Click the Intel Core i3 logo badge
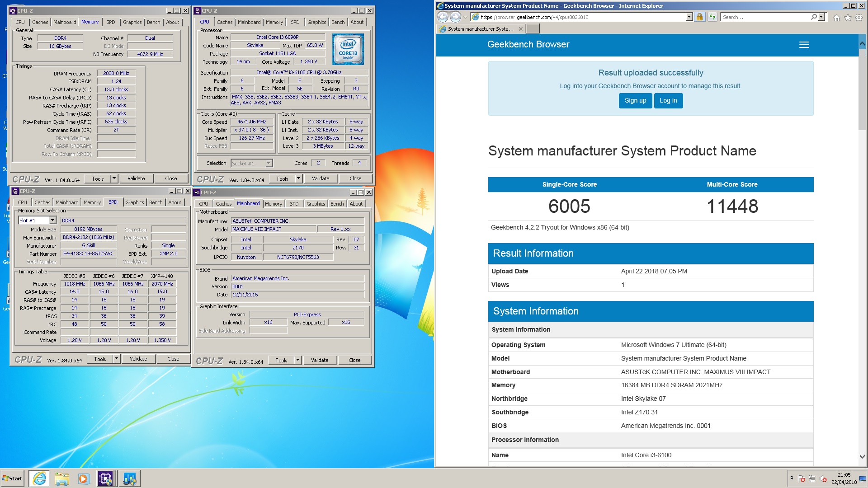868x488 pixels. 348,50
